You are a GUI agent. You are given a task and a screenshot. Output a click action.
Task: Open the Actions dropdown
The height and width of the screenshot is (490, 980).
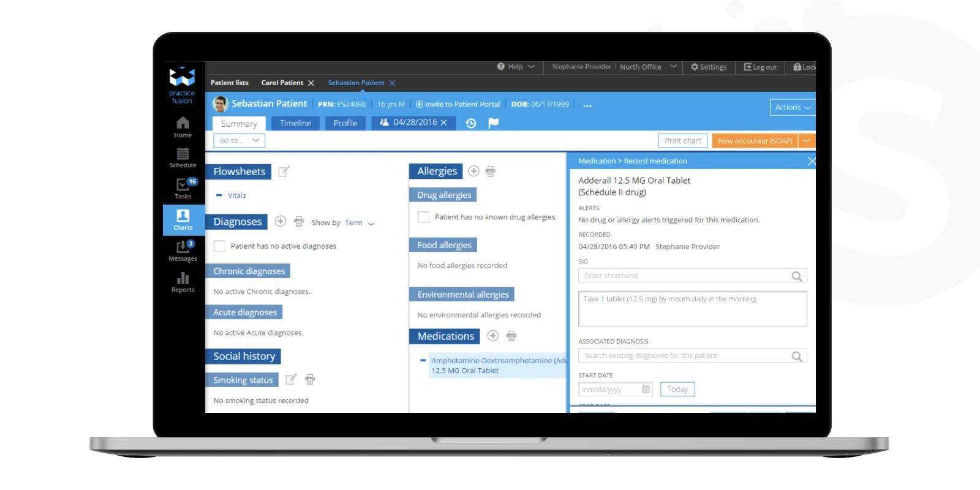tap(793, 107)
